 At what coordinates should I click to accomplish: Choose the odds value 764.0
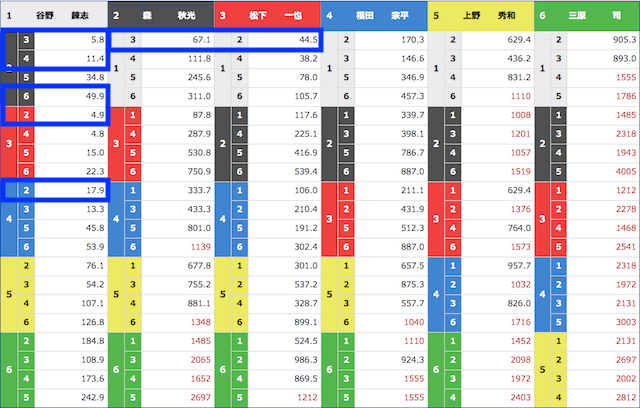(x=519, y=228)
